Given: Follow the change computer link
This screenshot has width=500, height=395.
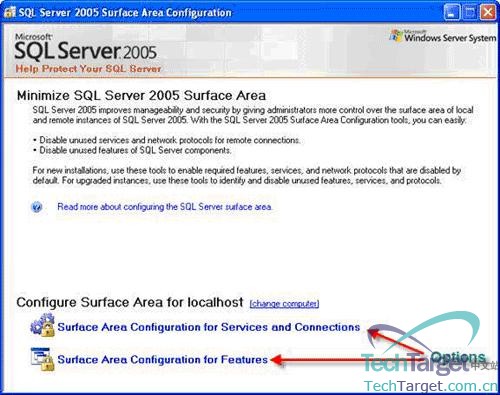Looking at the screenshot, I should point(284,304).
